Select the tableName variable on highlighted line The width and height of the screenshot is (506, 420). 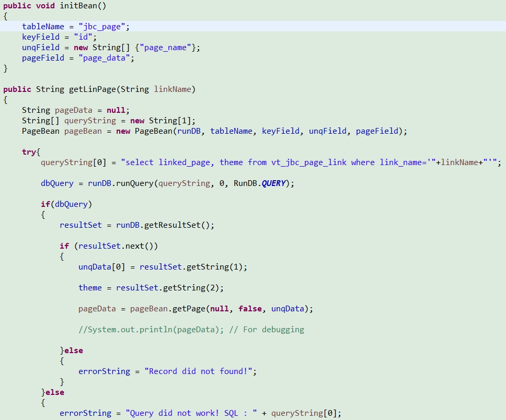43,27
